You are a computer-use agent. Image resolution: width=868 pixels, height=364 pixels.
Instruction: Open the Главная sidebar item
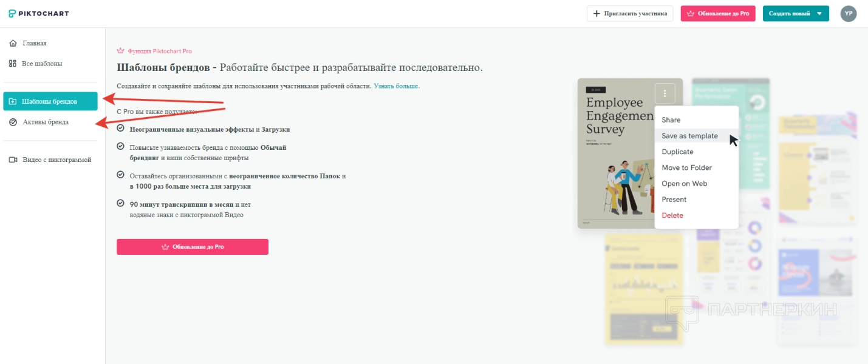point(35,43)
